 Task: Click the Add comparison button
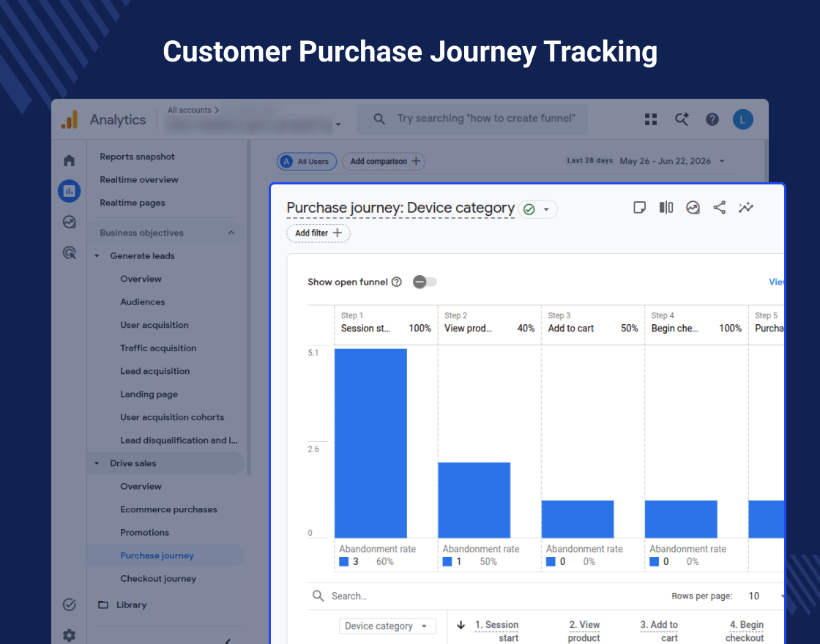(384, 162)
